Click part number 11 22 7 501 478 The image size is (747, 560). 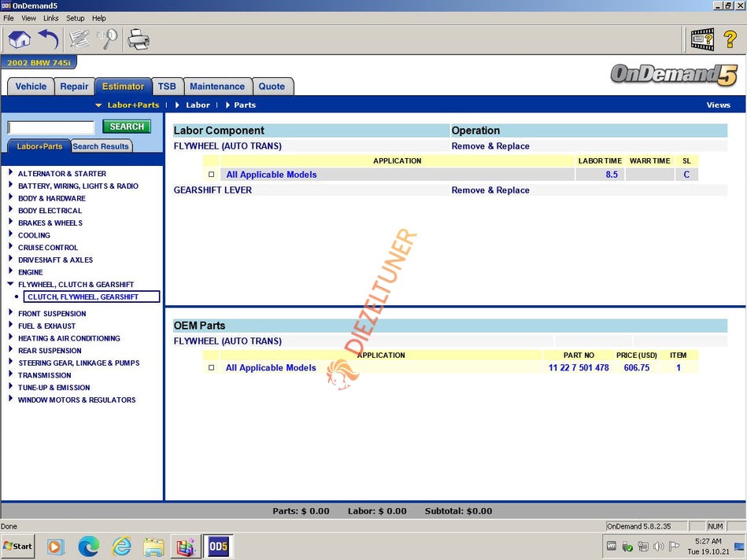(x=579, y=367)
